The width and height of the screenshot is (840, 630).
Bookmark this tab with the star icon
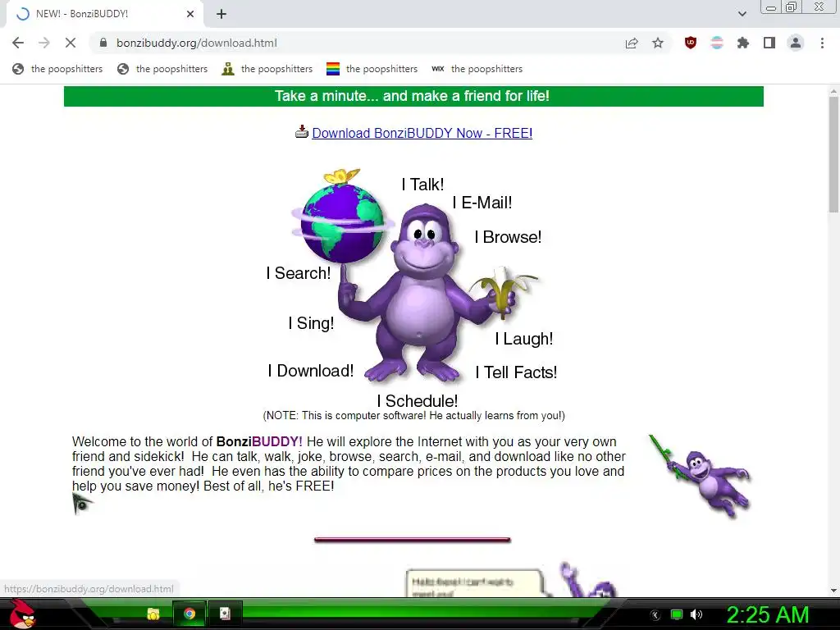658,43
